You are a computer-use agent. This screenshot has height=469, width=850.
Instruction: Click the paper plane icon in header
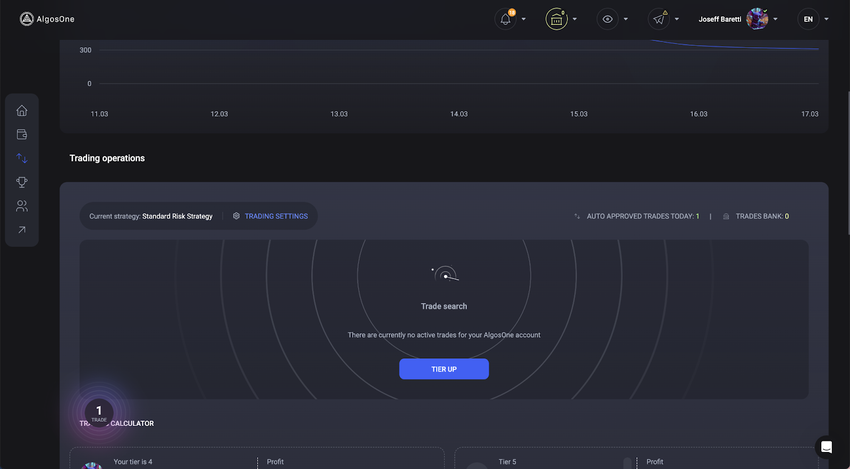tap(658, 19)
